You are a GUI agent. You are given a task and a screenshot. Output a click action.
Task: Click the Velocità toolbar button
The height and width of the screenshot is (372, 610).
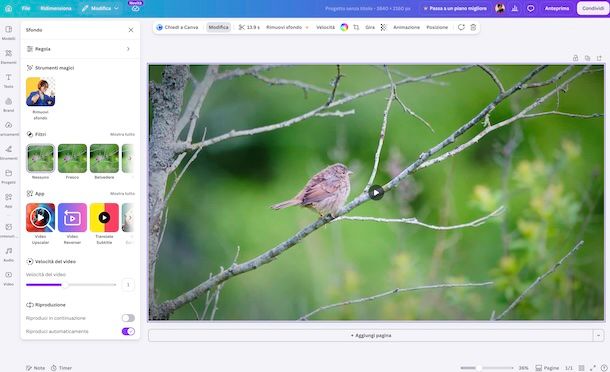pyautogui.click(x=325, y=27)
